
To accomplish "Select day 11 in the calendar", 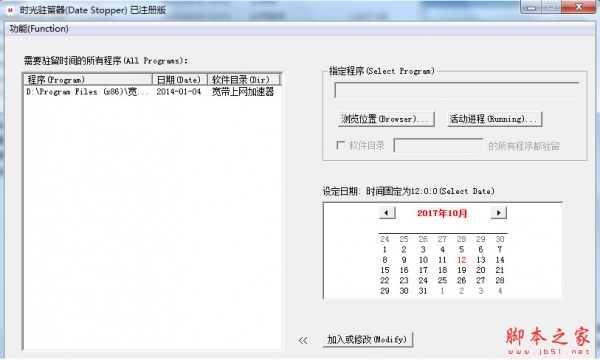I will point(442,260).
